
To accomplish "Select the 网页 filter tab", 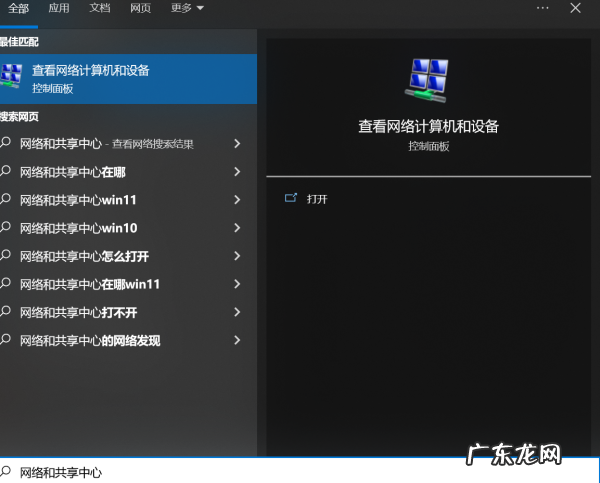I will click(x=141, y=8).
